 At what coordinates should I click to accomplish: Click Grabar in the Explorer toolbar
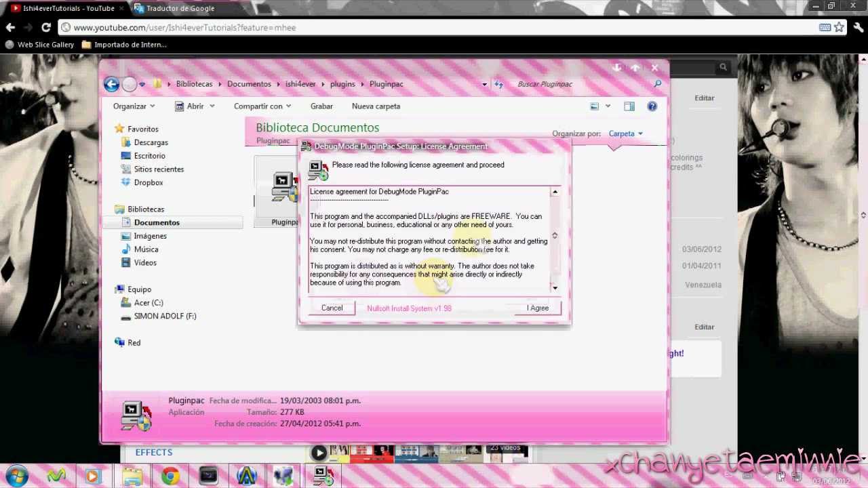tap(321, 106)
